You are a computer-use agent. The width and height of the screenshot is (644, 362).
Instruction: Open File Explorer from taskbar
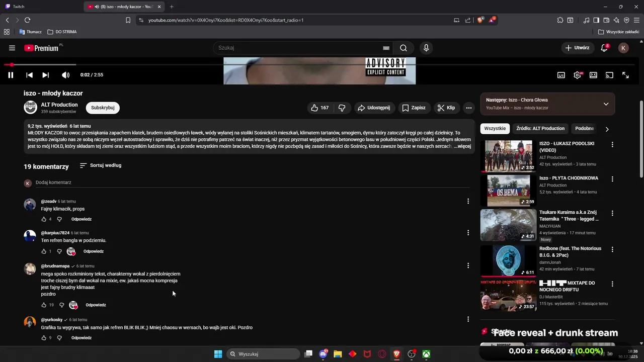coord(338,354)
